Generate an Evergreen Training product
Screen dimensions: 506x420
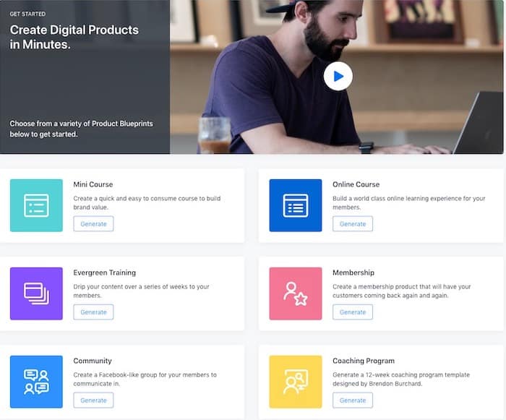pyautogui.click(x=93, y=312)
